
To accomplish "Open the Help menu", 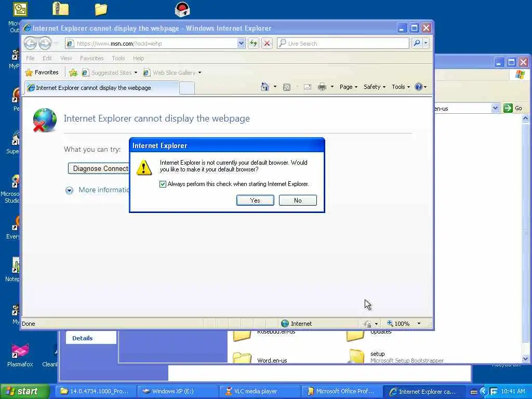I will tap(138, 58).
